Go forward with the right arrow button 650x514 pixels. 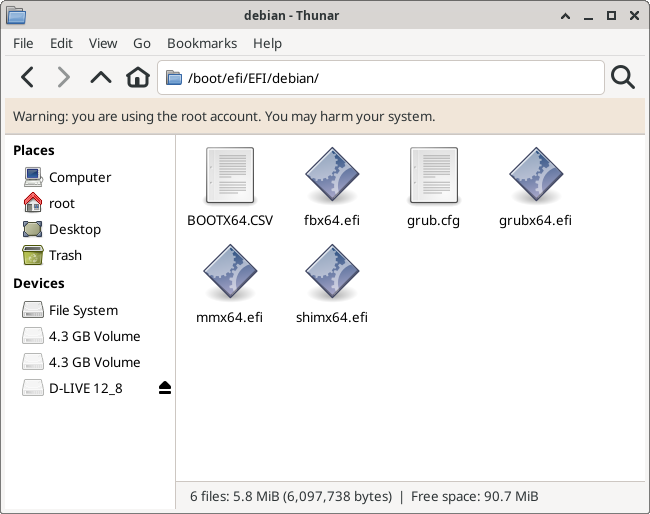coord(63,78)
